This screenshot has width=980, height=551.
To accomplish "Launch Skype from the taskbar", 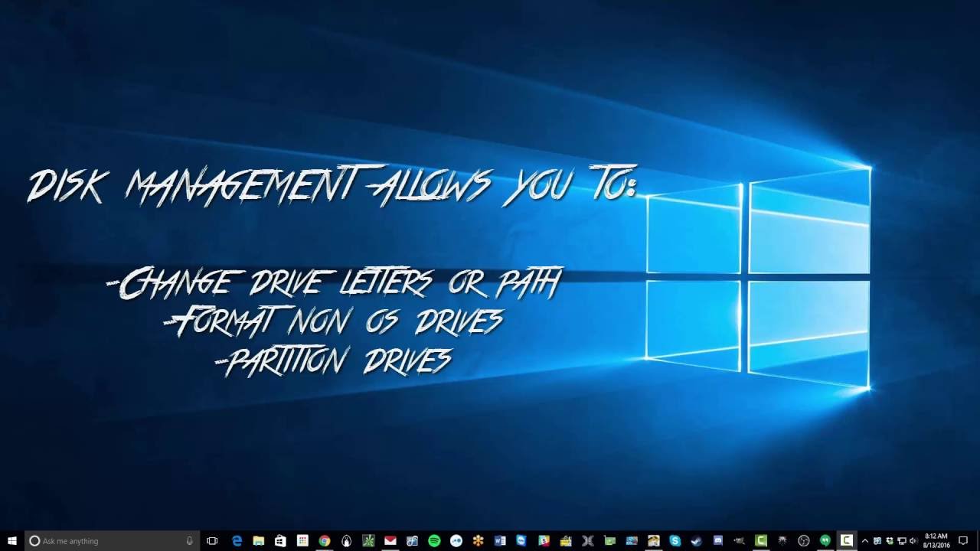I will click(x=675, y=540).
